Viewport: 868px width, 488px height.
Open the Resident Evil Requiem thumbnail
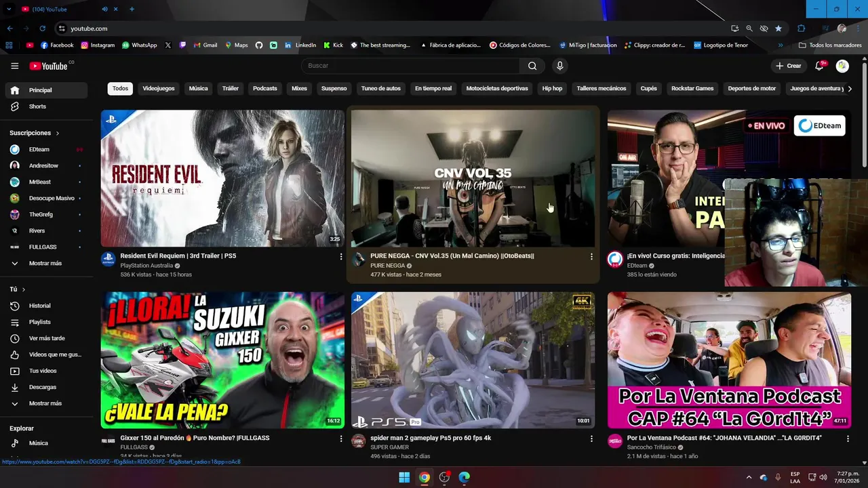pos(222,178)
